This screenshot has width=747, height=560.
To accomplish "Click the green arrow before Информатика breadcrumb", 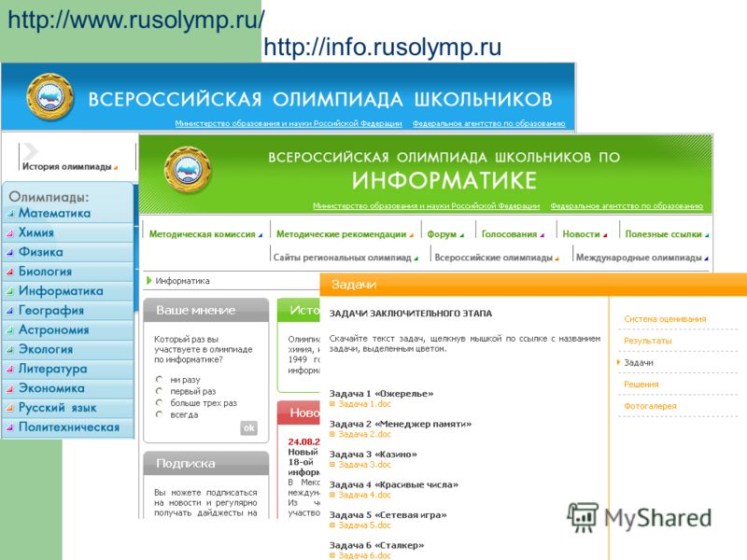I will click(149, 281).
